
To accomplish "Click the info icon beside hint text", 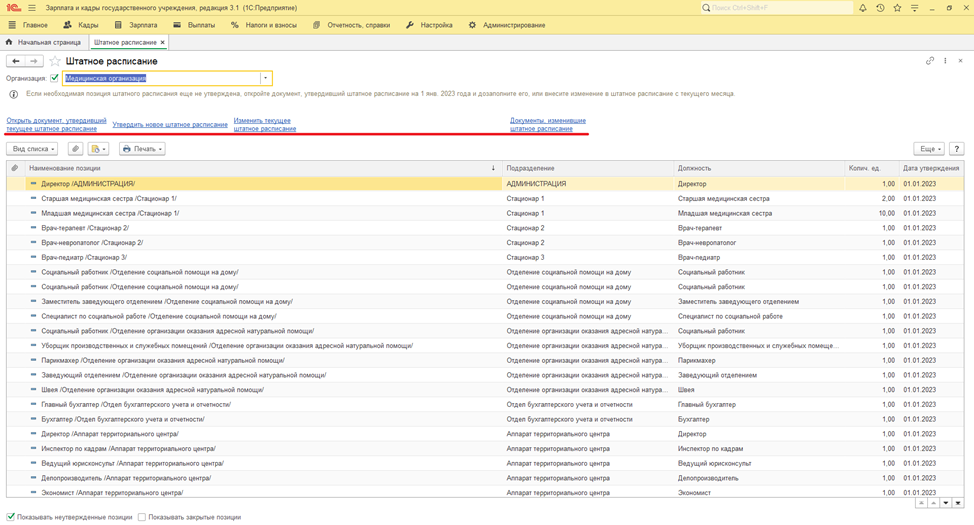I will coord(13,94).
